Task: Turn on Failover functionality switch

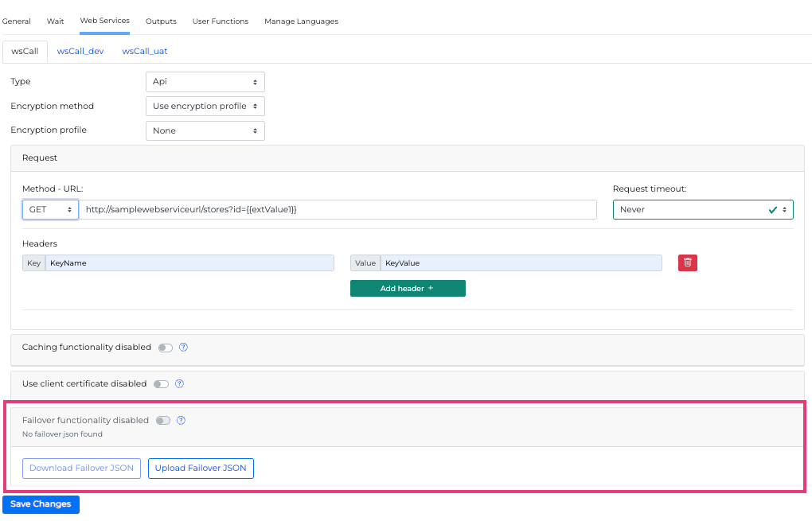Action: point(162,421)
